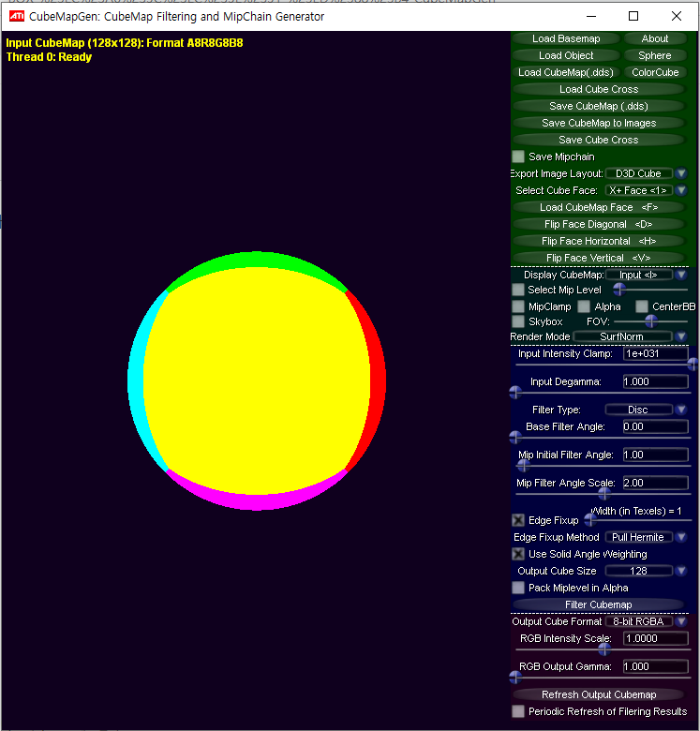Click the Base Filter Angle slider handle

pyautogui.click(x=515, y=438)
